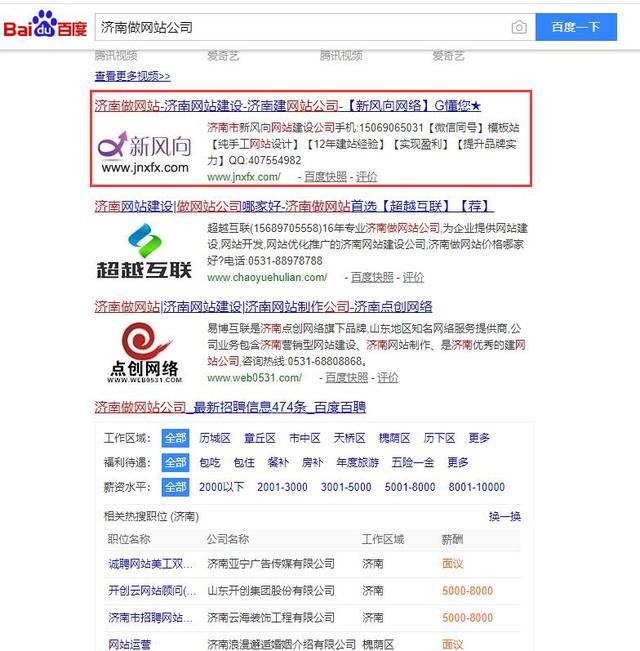Open job 济南市招聘网站...
Image resolution: width=640 pixels, height=651 pixels.
pyautogui.click(x=150, y=617)
